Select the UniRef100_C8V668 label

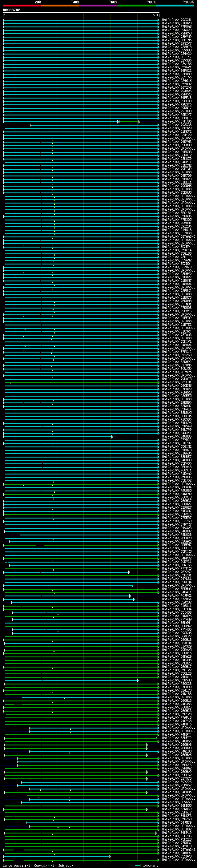coord(177,802)
